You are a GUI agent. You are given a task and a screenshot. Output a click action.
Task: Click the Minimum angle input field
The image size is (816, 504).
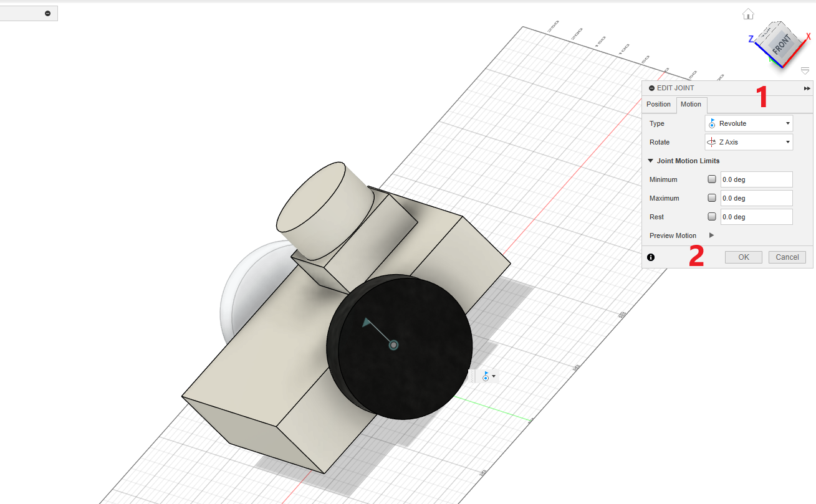coord(756,179)
